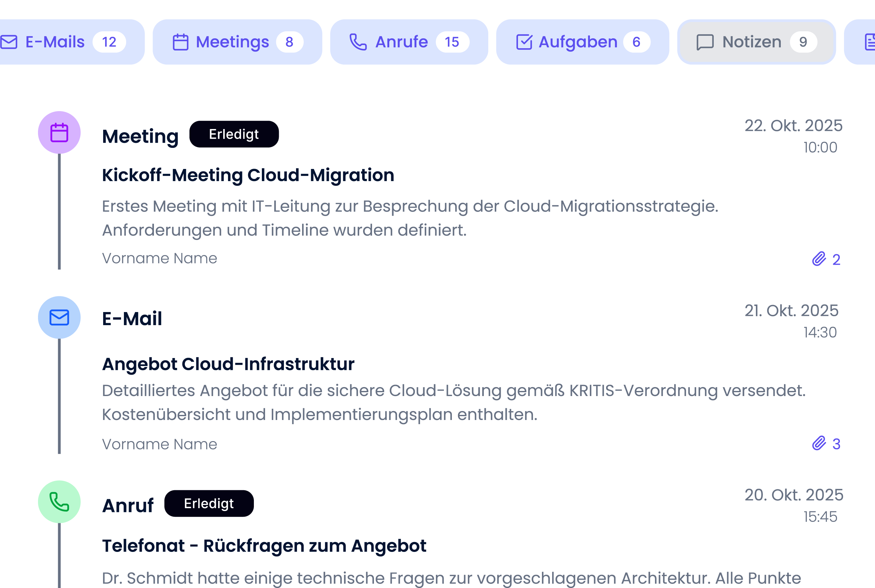Click paperclip attachment icon showing 2
The width and height of the screenshot is (875, 588).
(x=819, y=259)
